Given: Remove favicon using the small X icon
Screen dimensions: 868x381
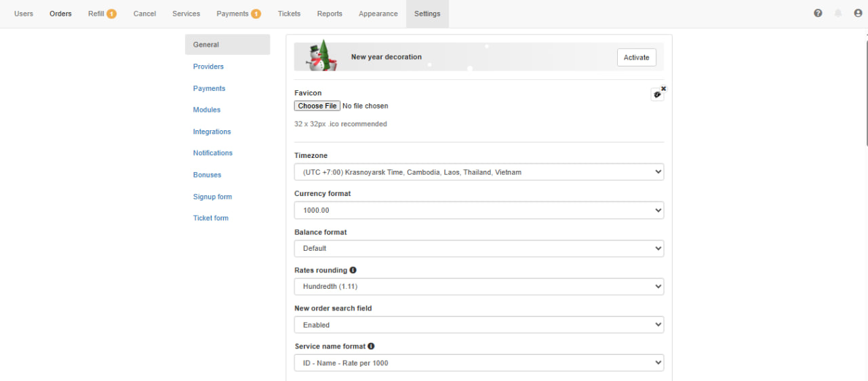Looking at the screenshot, I should click(x=663, y=88).
